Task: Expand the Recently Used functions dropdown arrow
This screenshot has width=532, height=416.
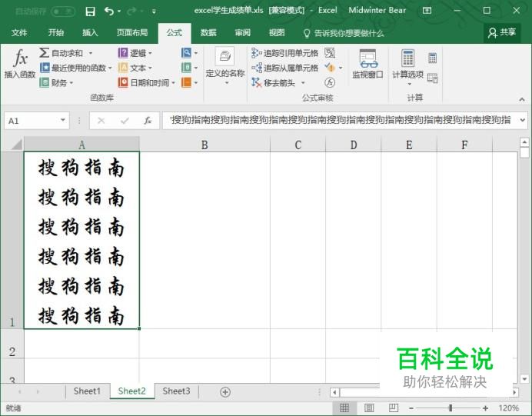Action: pyautogui.click(x=110, y=68)
